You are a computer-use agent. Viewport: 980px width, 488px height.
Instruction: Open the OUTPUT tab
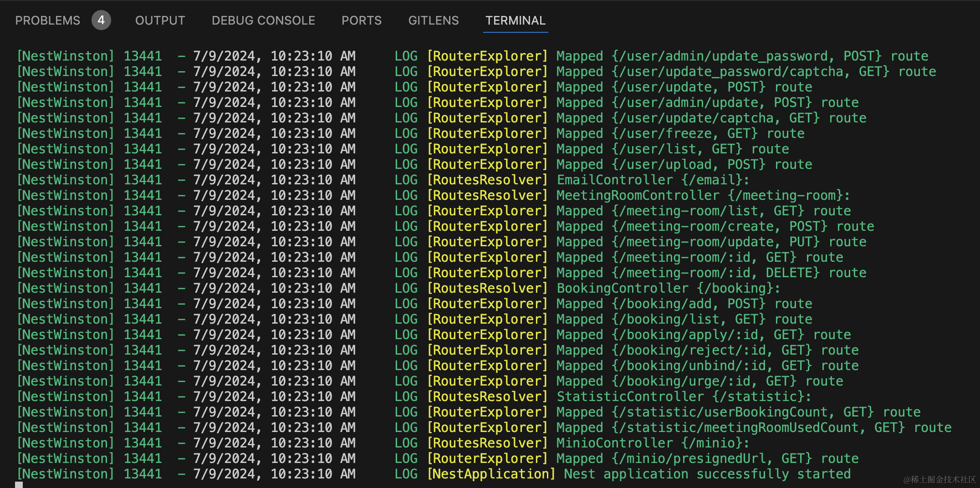(x=160, y=20)
